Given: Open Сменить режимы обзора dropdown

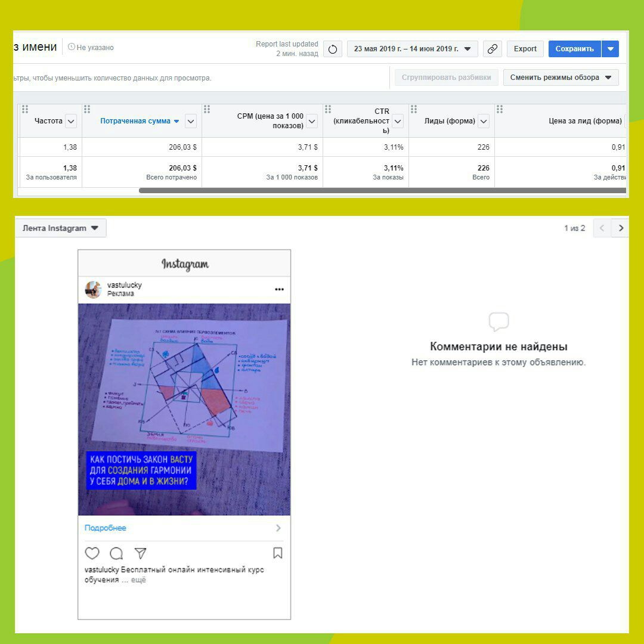Looking at the screenshot, I should pyautogui.click(x=561, y=78).
